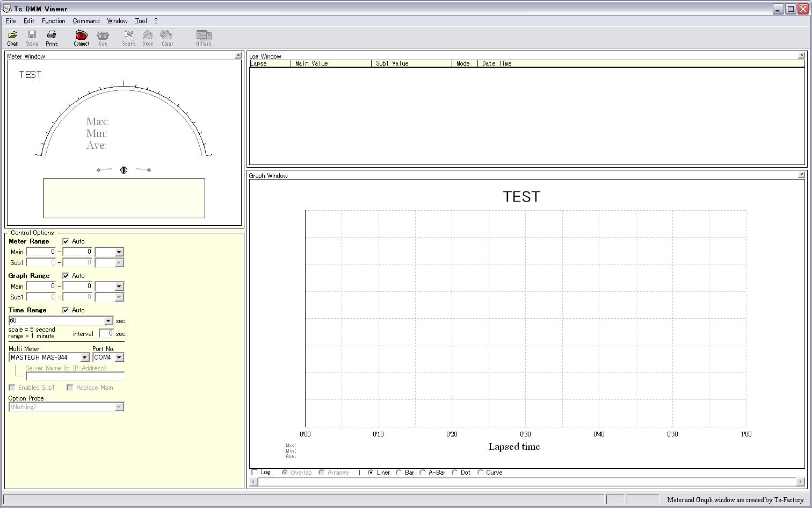The image size is (812, 508).
Task: Select the Bar graph style radio button
Action: click(398, 473)
